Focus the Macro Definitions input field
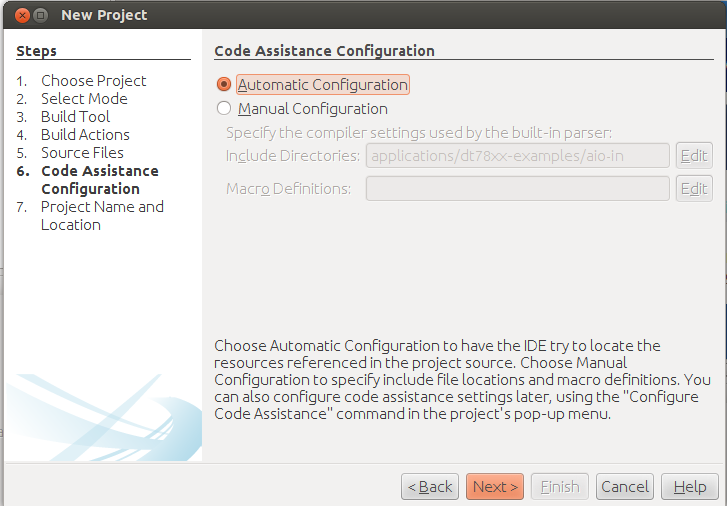727x506 pixels. coord(517,188)
